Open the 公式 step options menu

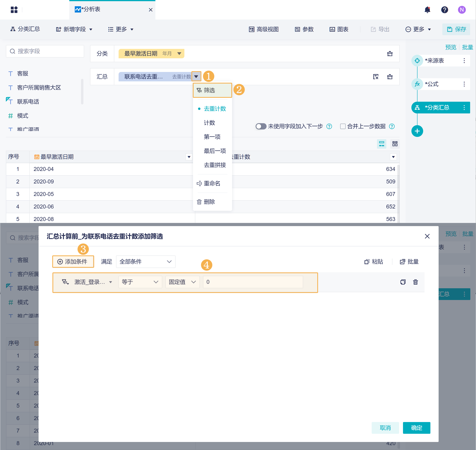(464, 84)
